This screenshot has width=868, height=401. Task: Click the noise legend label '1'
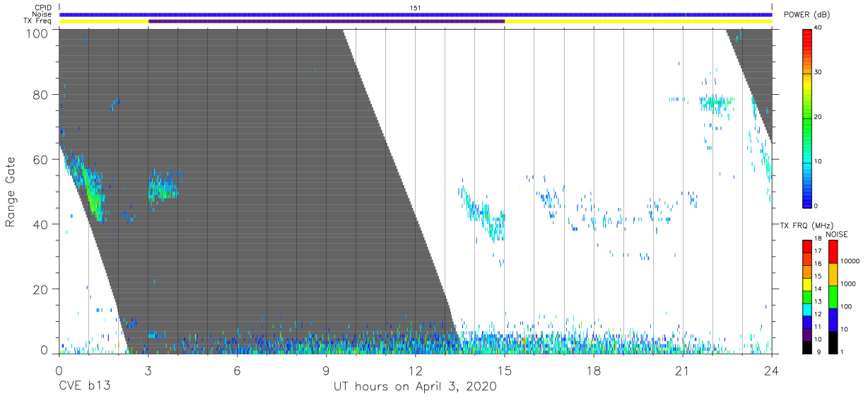pyautogui.click(x=843, y=351)
